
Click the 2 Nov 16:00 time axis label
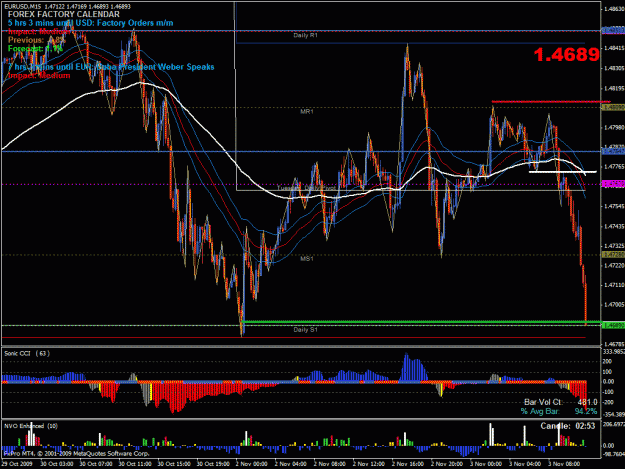click(408, 464)
